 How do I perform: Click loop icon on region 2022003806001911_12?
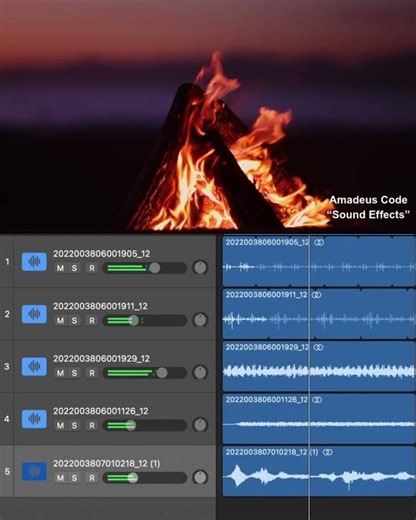(316, 295)
